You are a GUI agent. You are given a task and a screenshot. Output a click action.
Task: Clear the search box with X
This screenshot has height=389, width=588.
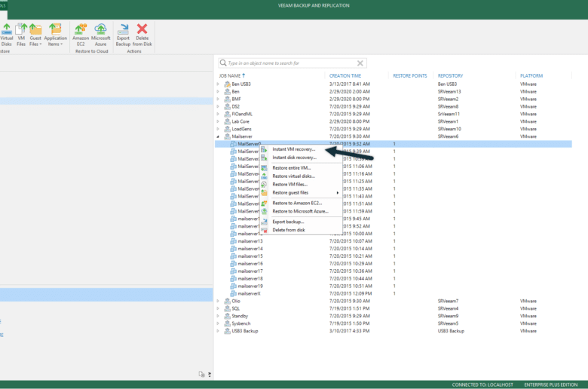pyautogui.click(x=360, y=63)
